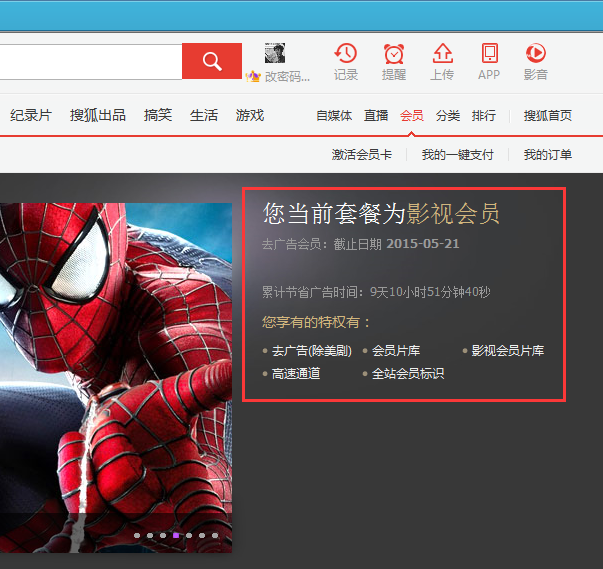Click the VIP crown icon beside username
The height and width of the screenshot is (569, 603).
pos(253,76)
